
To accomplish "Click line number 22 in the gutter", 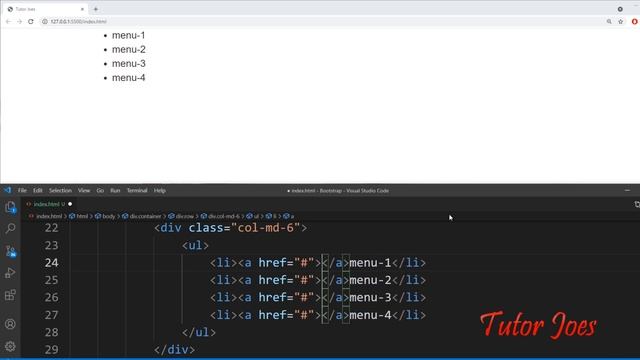I will click(51, 228).
